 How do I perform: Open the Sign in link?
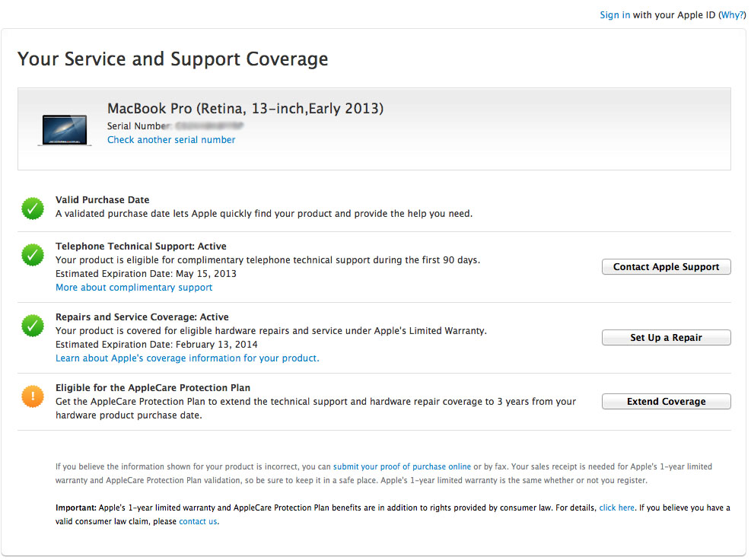pyautogui.click(x=615, y=15)
